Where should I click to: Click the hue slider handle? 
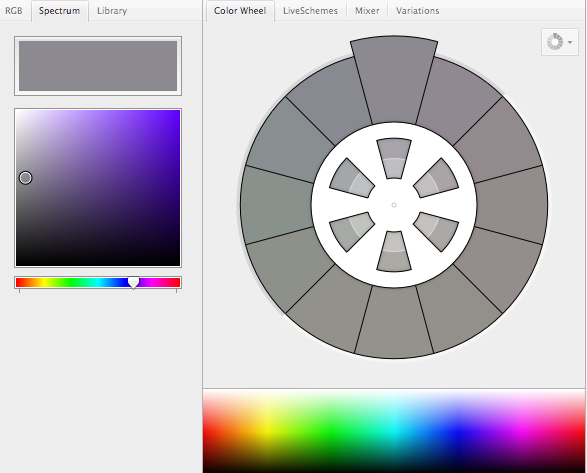[x=133, y=283]
